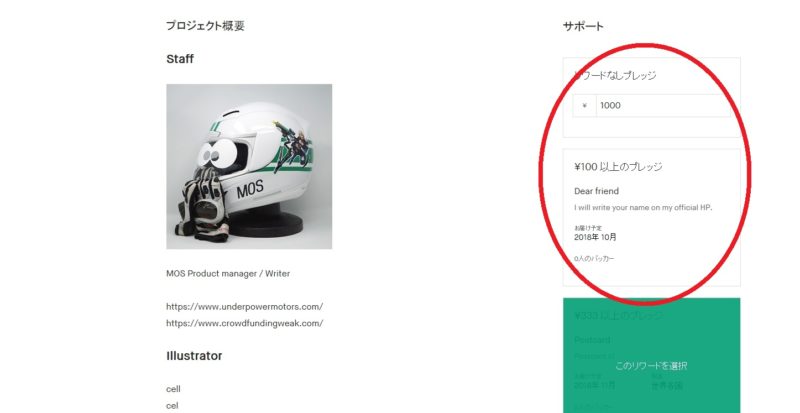Click the Staff heading
Viewport: 800px width, 413px height.
(180, 59)
